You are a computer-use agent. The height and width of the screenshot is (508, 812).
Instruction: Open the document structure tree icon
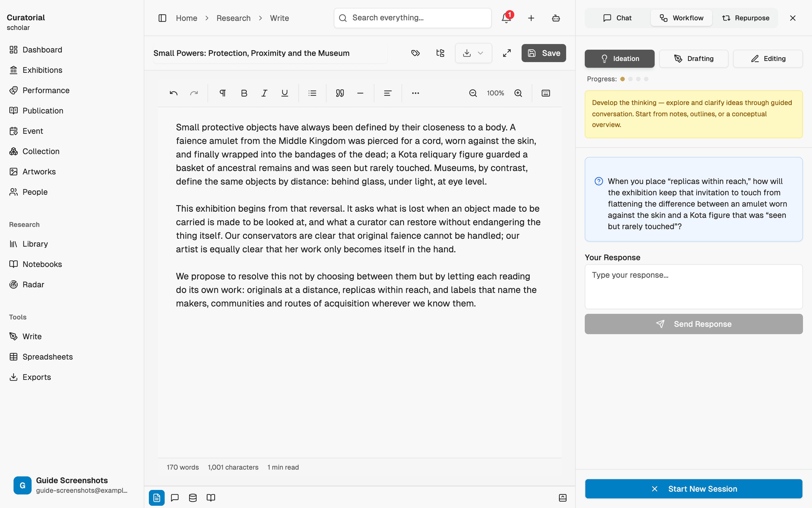440,53
